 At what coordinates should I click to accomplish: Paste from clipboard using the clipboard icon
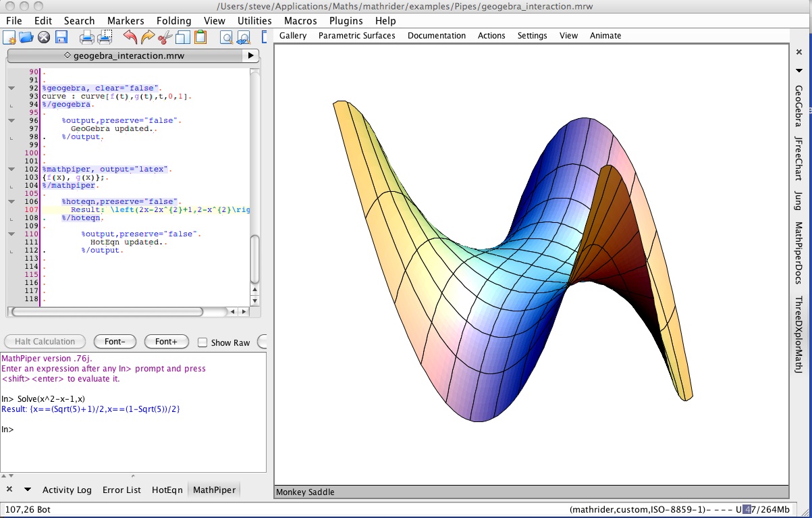tap(200, 37)
